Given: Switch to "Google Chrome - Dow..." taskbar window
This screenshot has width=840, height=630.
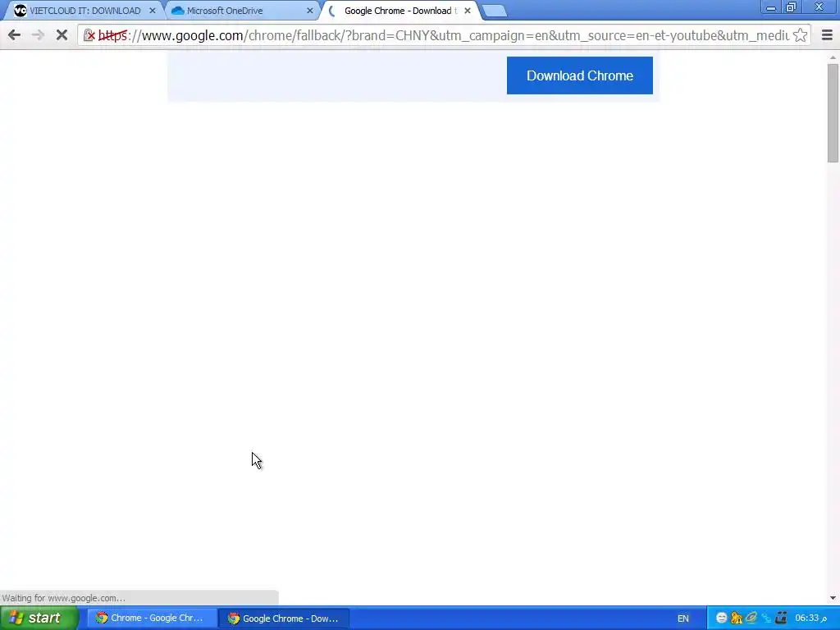Looking at the screenshot, I should [284, 619].
